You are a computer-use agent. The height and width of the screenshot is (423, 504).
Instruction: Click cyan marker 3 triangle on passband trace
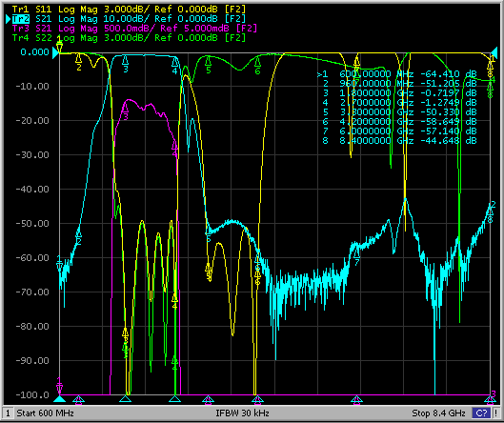[126, 60]
